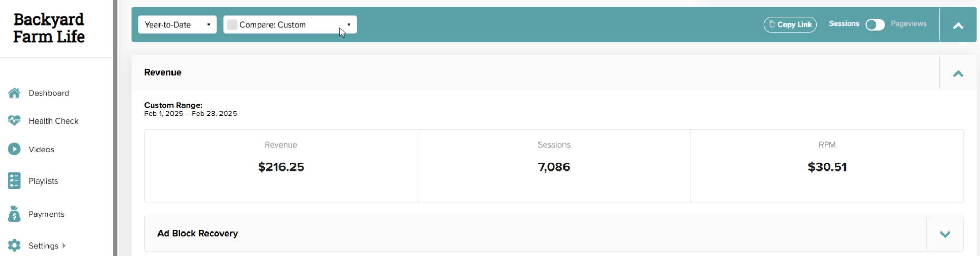Switch to Pageviews label
This screenshot has height=256, width=980.
click(909, 24)
